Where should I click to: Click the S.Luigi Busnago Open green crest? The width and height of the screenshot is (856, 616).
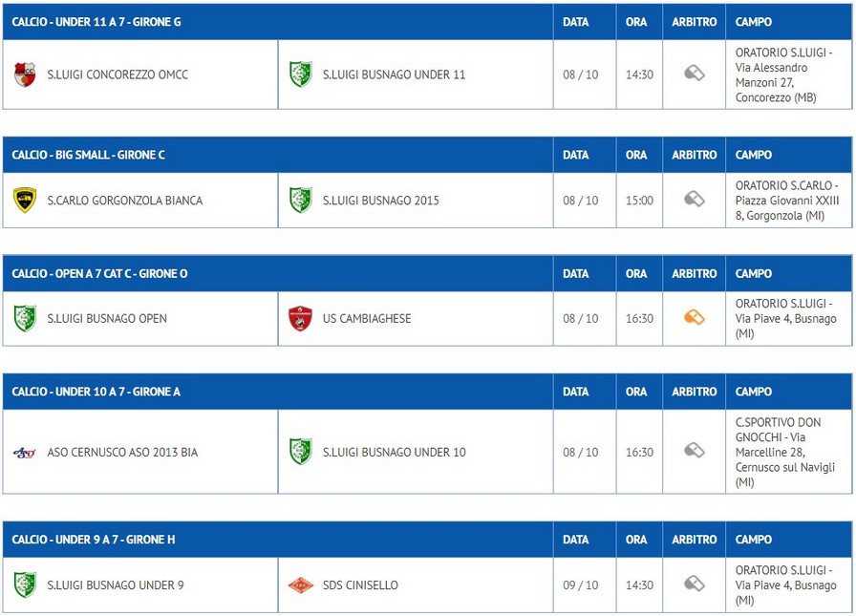(x=25, y=319)
